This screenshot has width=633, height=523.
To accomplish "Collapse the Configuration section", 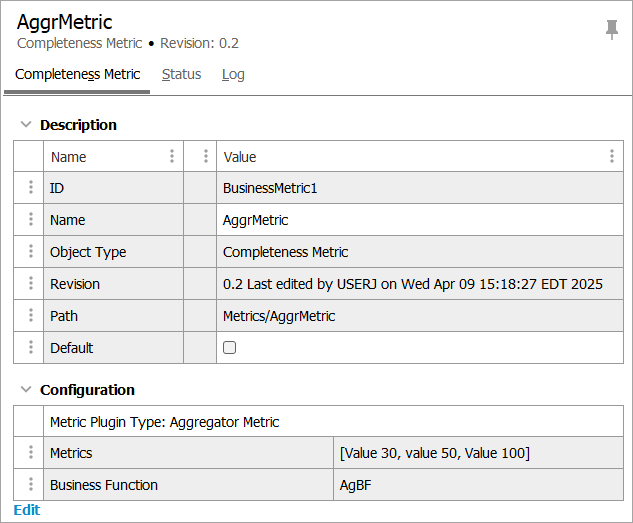I will pyautogui.click(x=26, y=390).
